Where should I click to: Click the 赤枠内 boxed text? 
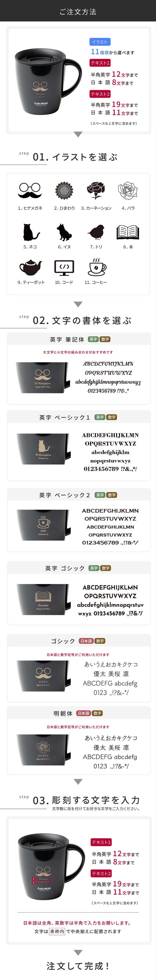[x=57, y=931]
